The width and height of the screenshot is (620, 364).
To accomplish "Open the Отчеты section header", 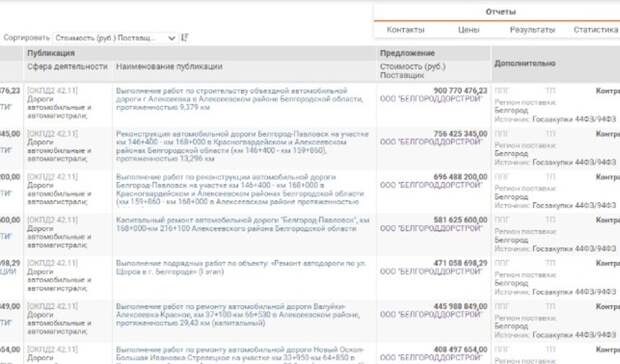I will [500, 12].
